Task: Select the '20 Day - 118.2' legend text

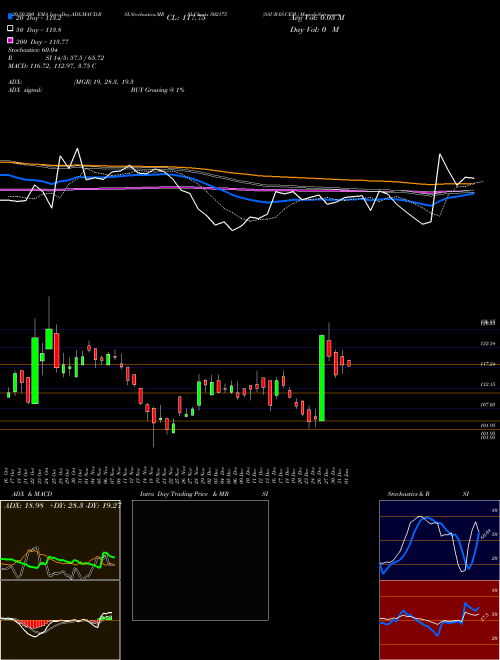Action: coord(39,18)
